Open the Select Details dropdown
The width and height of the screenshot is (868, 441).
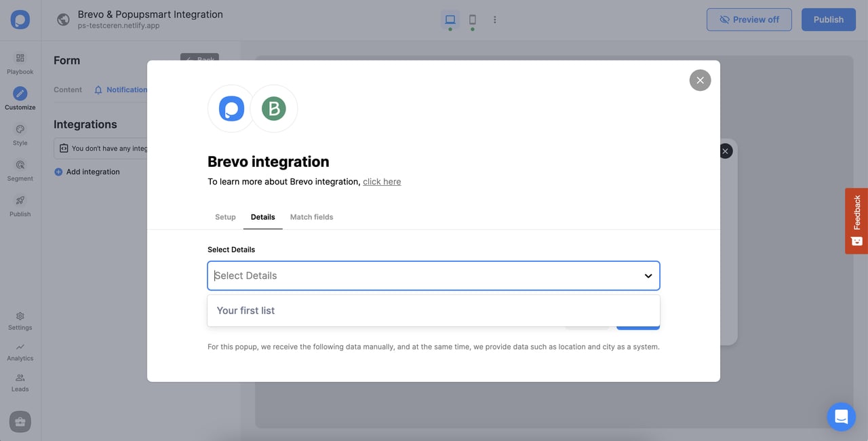pos(433,275)
